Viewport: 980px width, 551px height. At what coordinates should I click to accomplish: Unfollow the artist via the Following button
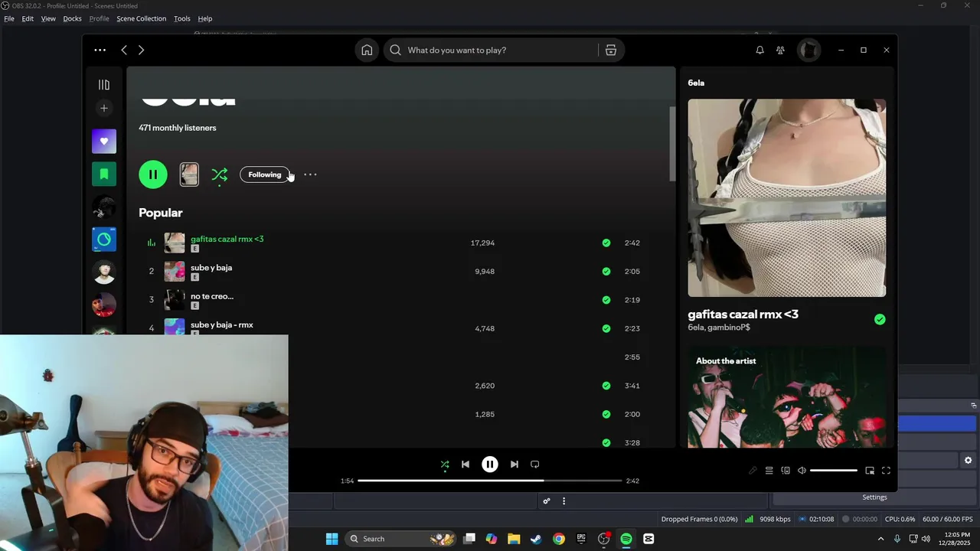pyautogui.click(x=265, y=174)
